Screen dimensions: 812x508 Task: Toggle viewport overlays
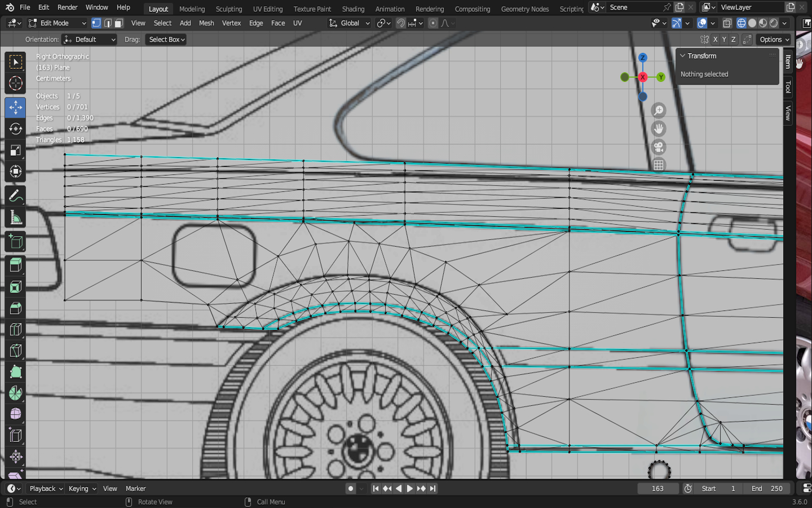(x=702, y=23)
